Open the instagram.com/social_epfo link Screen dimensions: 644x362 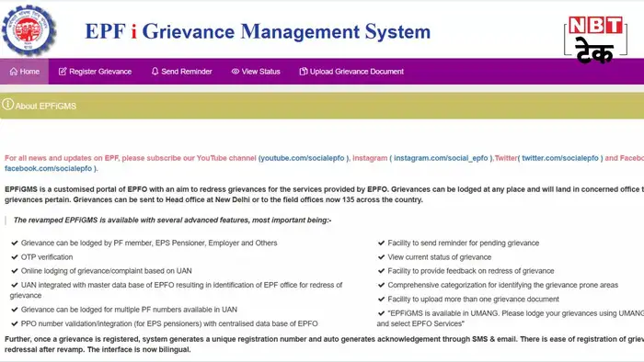click(x=441, y=158)
